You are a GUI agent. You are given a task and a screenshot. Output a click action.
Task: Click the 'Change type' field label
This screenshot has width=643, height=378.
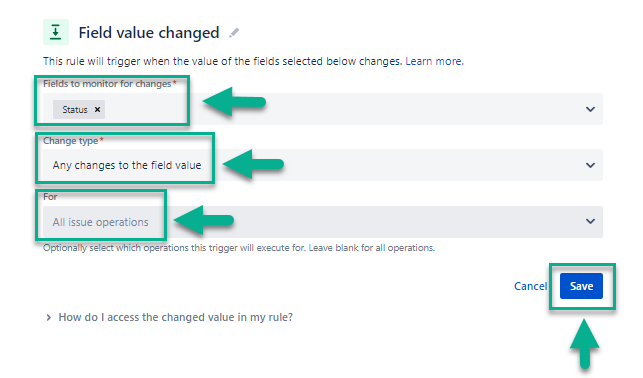click(x=73, y=141)
